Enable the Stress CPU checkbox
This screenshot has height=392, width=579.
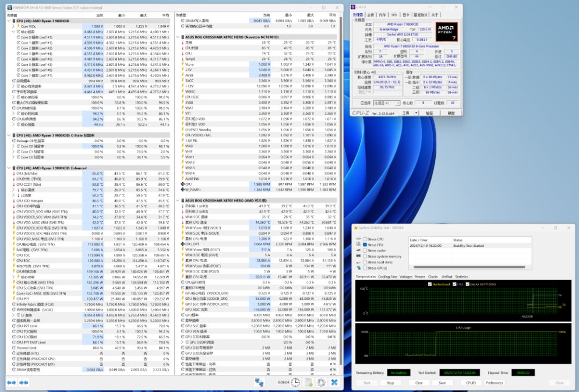coord(365,239)
